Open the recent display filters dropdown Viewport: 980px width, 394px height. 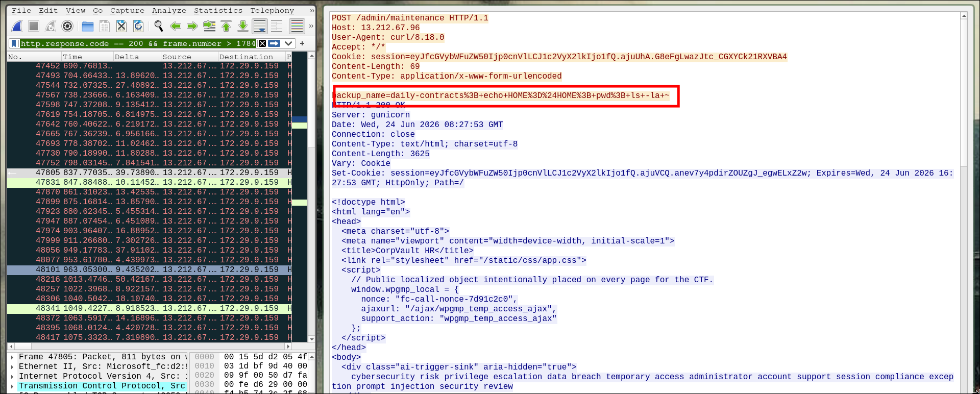tap(288, 43)
